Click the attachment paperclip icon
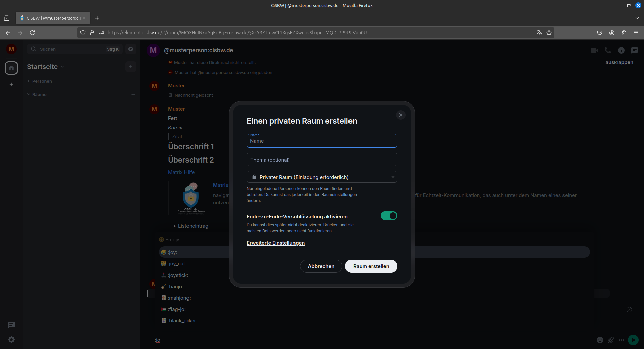 611,340
